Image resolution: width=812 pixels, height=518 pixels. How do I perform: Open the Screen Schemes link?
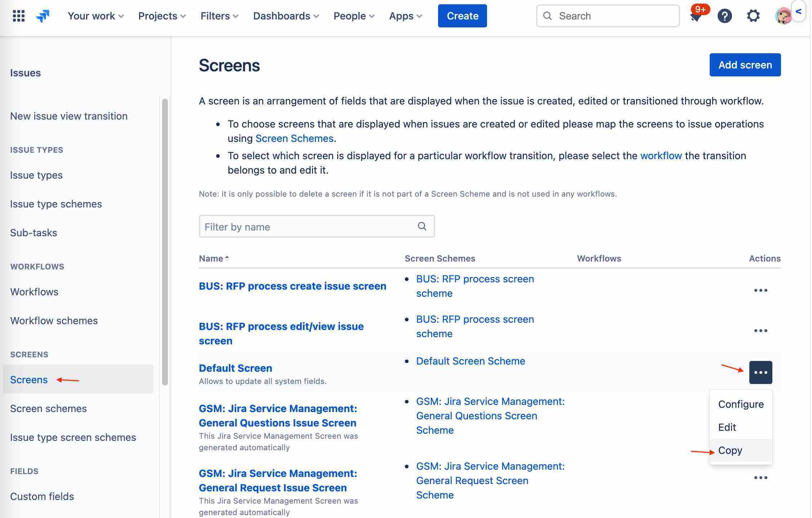click(294, 138)
